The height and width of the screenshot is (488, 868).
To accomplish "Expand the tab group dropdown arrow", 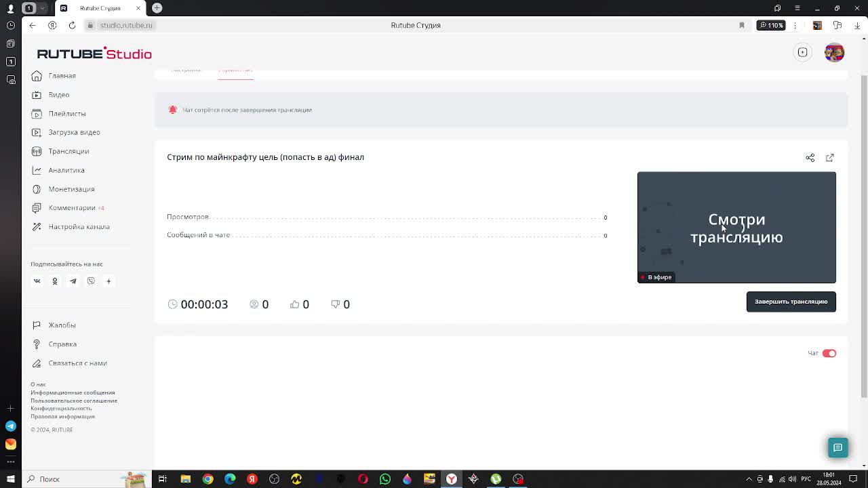I will (x=43, y=8).
